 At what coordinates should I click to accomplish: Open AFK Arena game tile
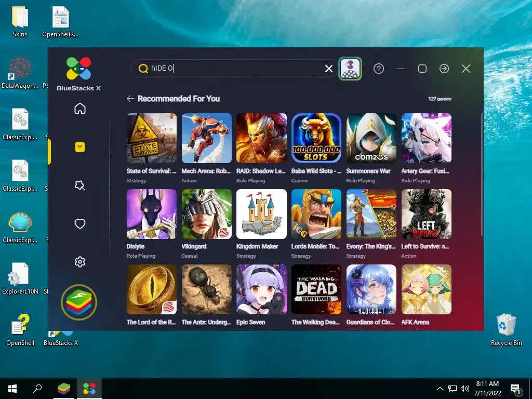click(x=427, y=289)
